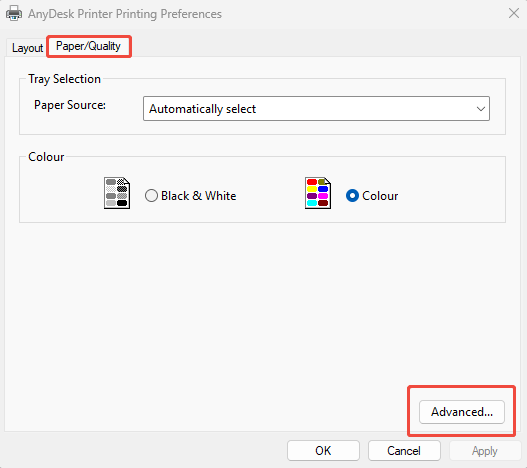Click the AnyDesk Printer Printing Preferences title
Image resolution: width=527 pixels, height=468 pixels.
pos(125,14)
